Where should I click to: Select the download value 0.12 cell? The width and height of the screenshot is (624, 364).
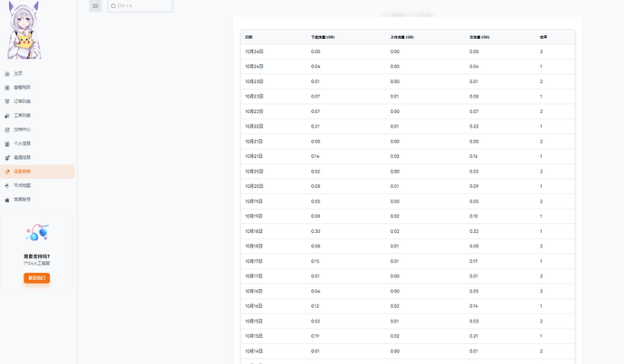[x=316, y=306]
